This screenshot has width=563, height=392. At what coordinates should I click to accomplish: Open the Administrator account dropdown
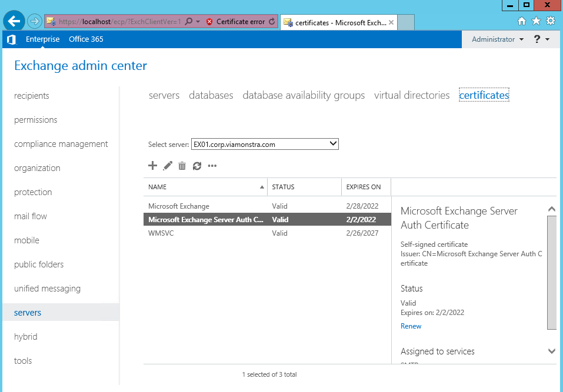coord(498,39)
